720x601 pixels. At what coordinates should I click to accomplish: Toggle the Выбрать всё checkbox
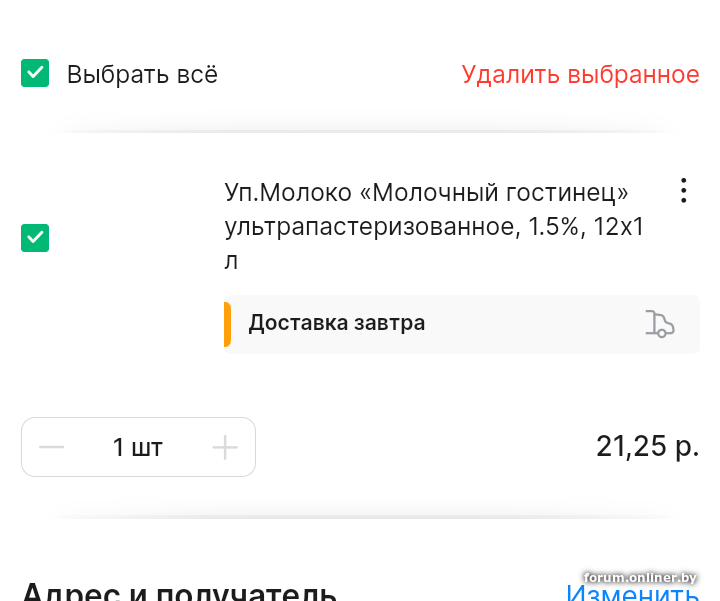(x=35, y=73)
